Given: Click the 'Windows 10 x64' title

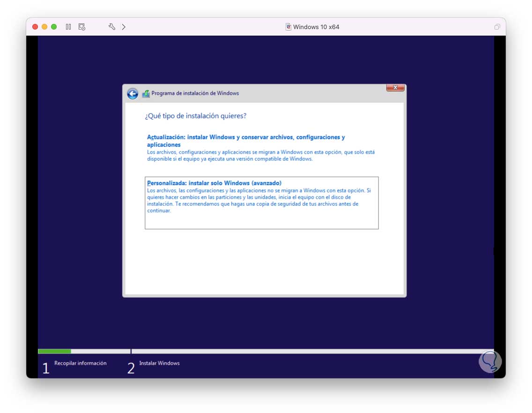Looking at the screenshot, I should (316, 27).
